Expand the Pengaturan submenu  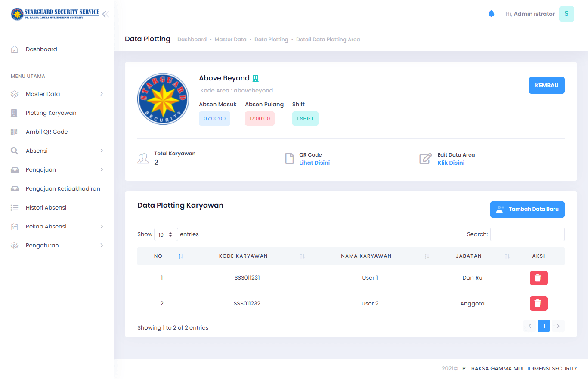(x=57, y=246)
